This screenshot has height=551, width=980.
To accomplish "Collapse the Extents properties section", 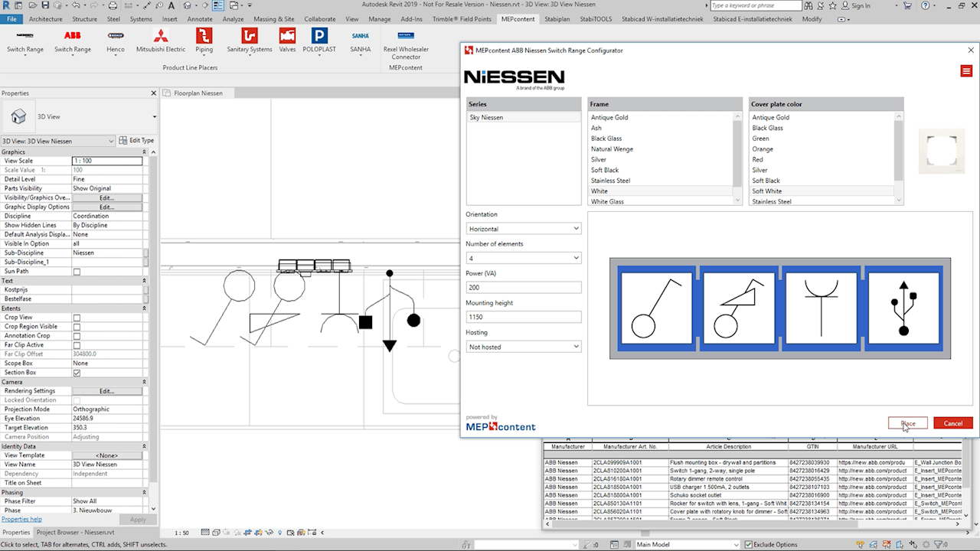I will click(145, 308).
